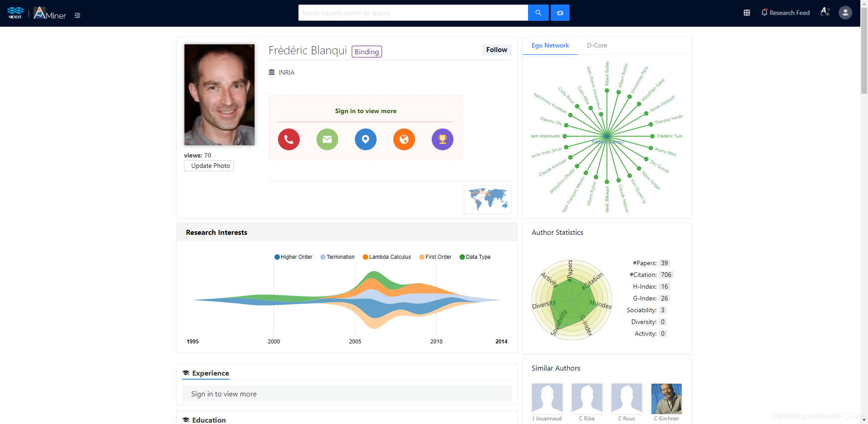Click the Follow button
The width and height of the screenshot is (868, 424).
pos(496,50)
